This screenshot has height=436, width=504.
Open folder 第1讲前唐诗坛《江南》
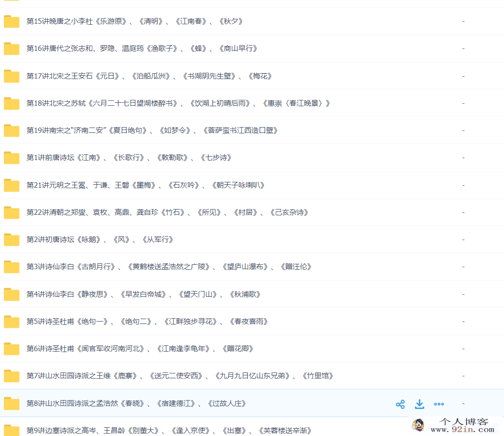click(129, 158)
